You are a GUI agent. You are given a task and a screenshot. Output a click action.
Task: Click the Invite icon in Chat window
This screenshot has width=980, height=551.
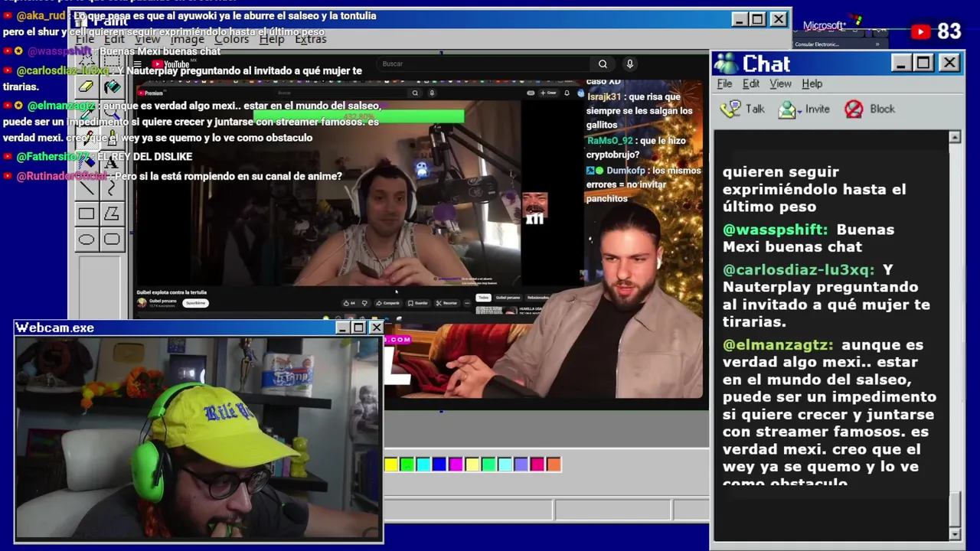786,109
